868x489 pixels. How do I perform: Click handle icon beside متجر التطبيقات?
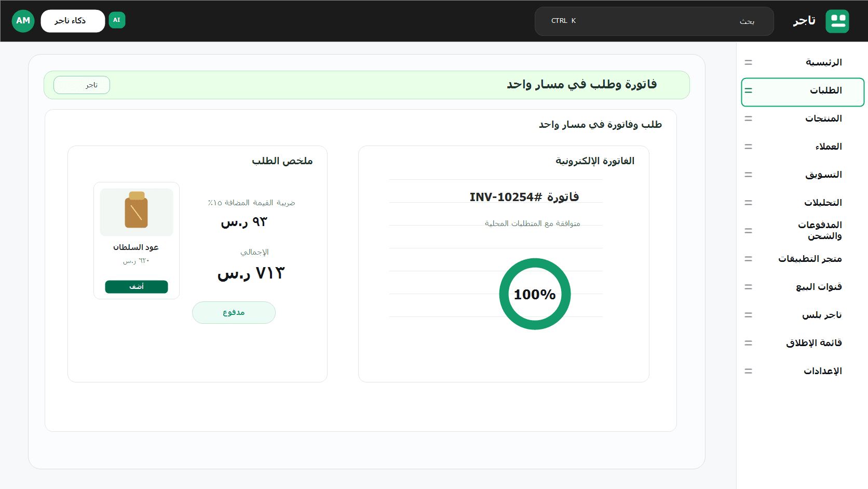coord(748,259)
